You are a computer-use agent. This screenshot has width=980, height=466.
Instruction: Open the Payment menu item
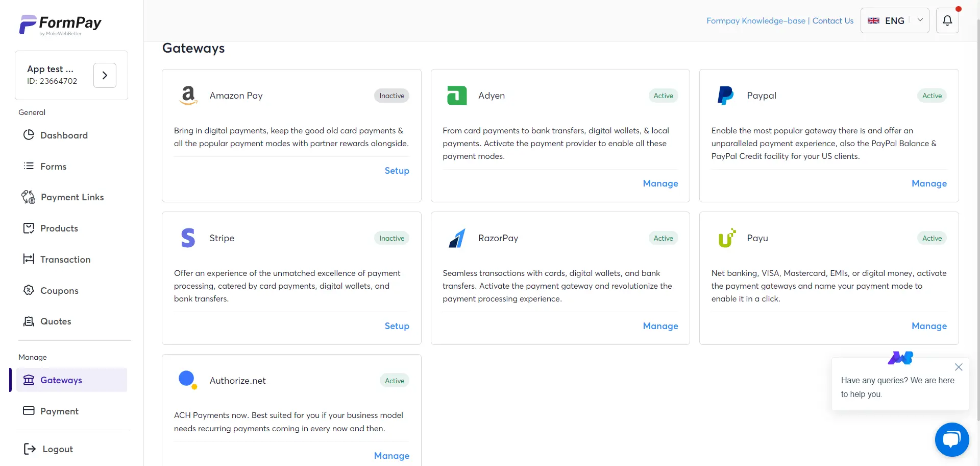(x=61, y=411)
